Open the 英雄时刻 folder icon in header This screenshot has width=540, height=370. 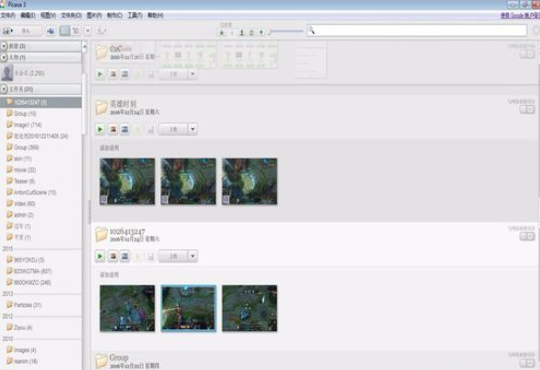click(101, 107)
